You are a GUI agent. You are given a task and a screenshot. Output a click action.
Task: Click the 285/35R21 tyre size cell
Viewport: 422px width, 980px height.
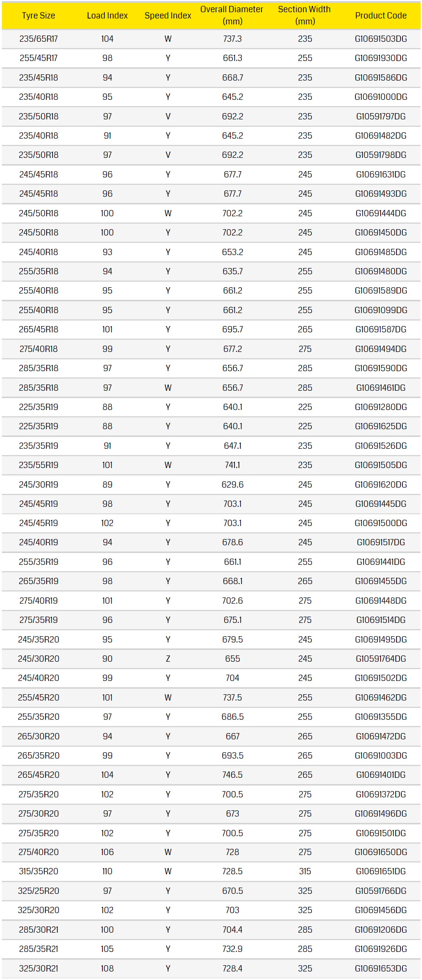click(38, 949)
